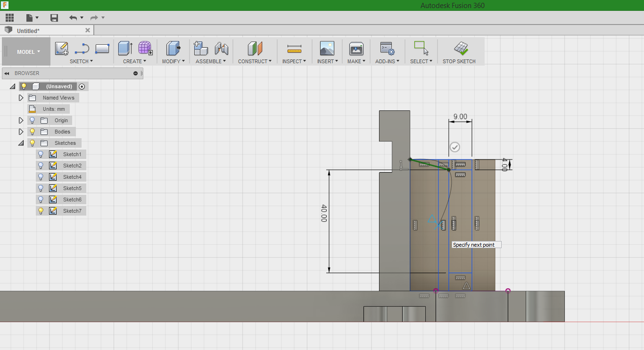Click the Fusion 360 app logo
The height and width of the screenshot is (350, 644).
click(x=4, y=5)
